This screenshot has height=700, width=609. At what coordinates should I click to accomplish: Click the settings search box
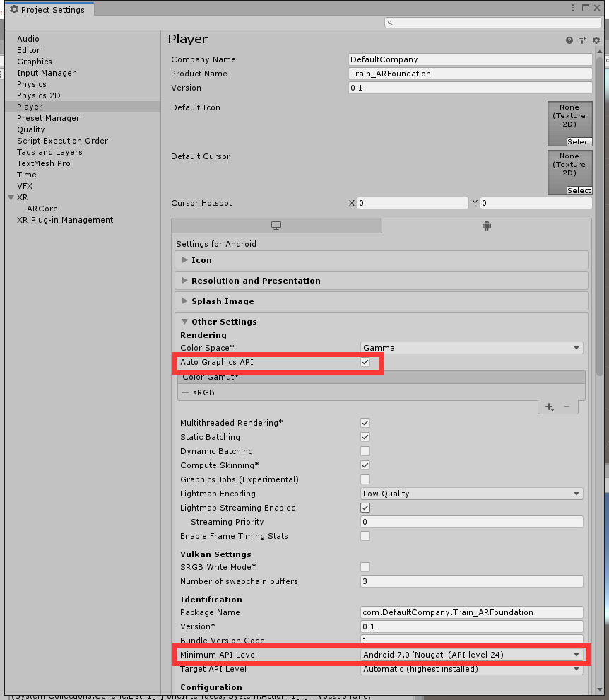(493, 23)
